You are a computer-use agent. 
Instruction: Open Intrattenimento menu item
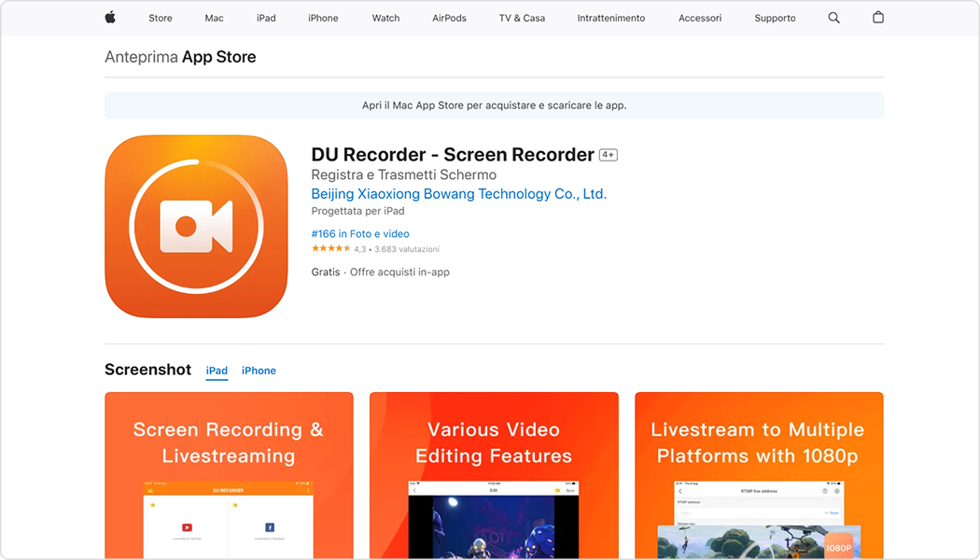click(611, 18)
